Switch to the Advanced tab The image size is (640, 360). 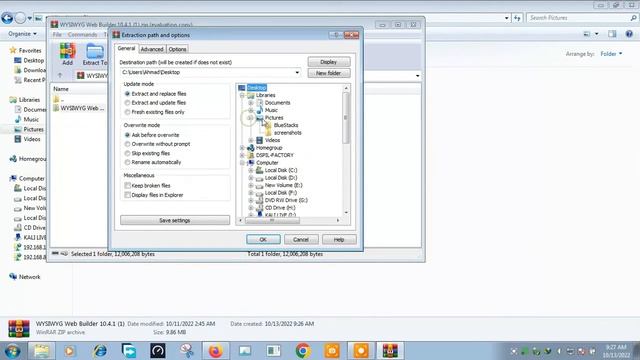coord(152,49)
